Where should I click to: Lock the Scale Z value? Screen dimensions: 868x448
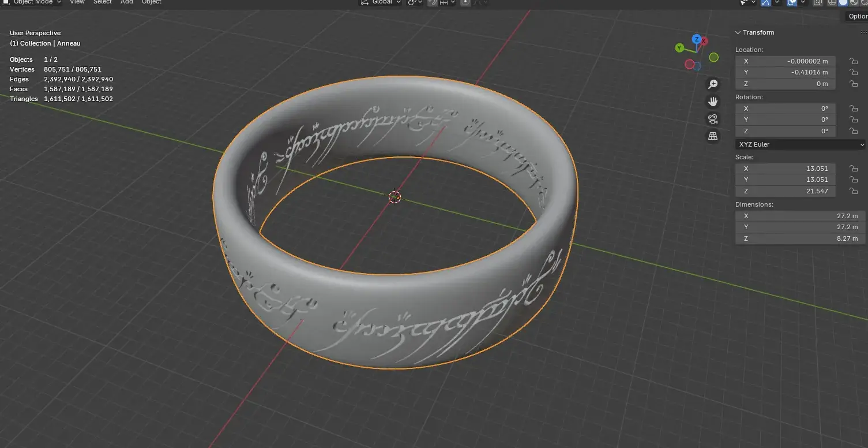pyautogui.click(x=853, y=191)
